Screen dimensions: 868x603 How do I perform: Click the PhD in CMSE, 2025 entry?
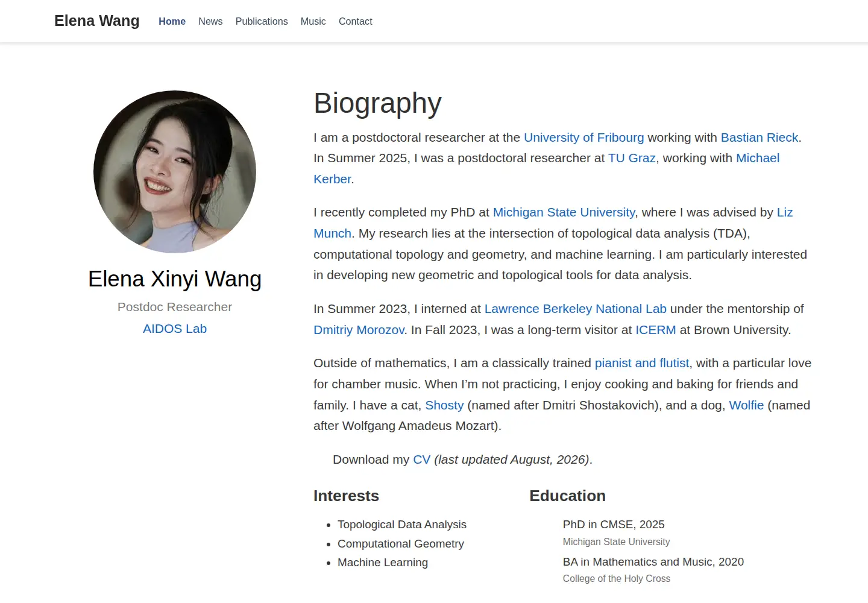pos(614,525)
